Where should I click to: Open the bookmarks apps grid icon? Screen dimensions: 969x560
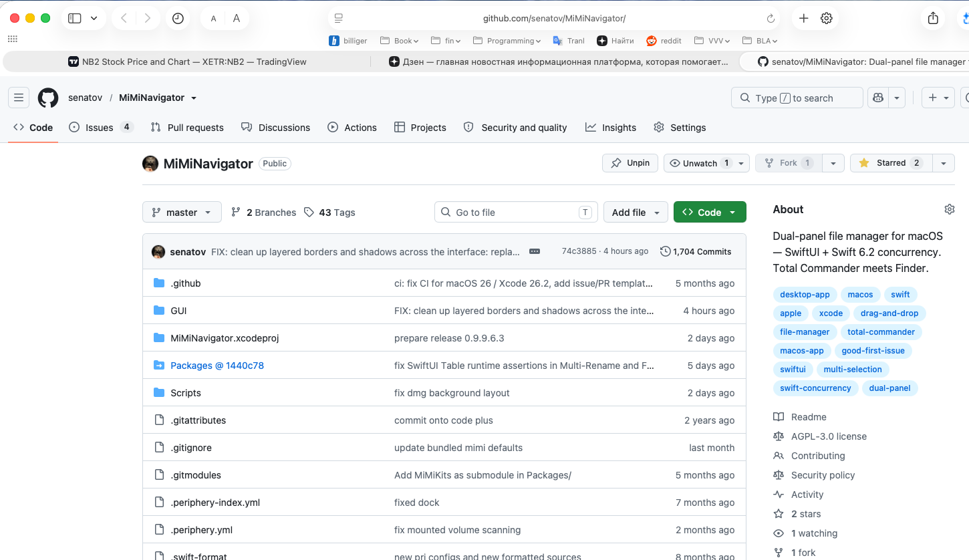click(x=12, y=40)
